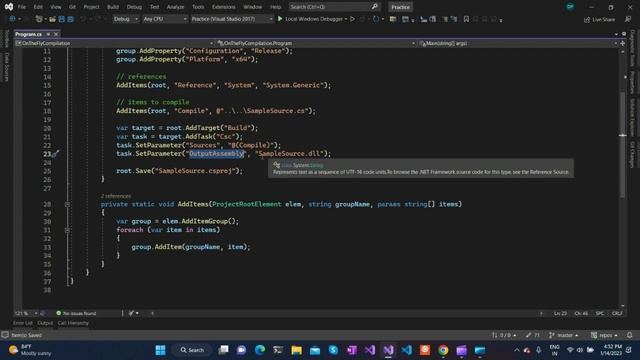Click the split editor icon near scrollbar
640x360 pixels.
622,43
